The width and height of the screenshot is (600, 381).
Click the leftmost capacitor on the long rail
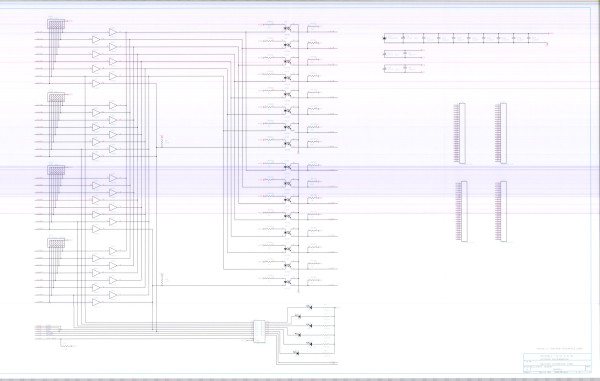(385, 38)
